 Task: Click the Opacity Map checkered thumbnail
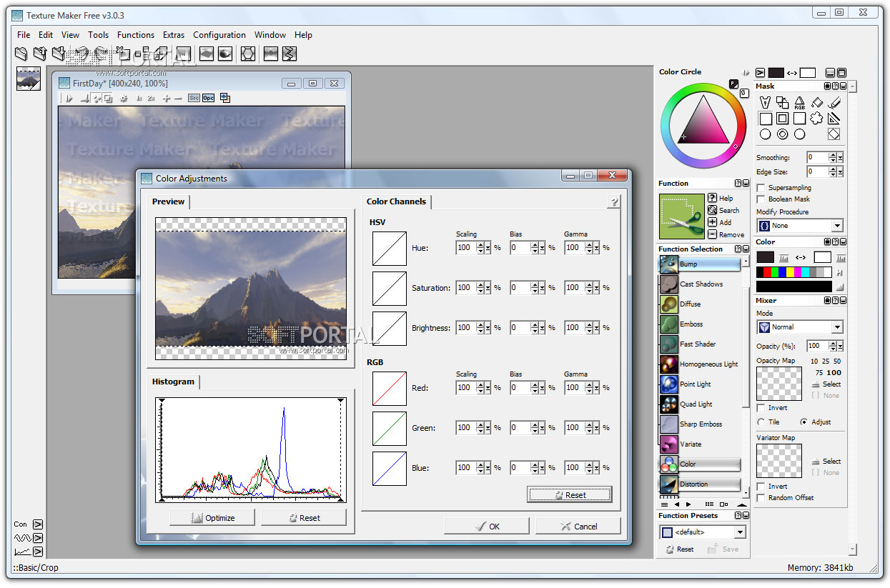[779, 384]
